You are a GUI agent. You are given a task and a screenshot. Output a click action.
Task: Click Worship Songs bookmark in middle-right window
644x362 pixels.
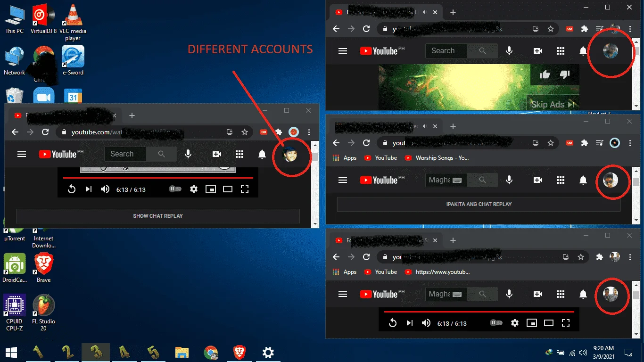(x=436, y=158)
